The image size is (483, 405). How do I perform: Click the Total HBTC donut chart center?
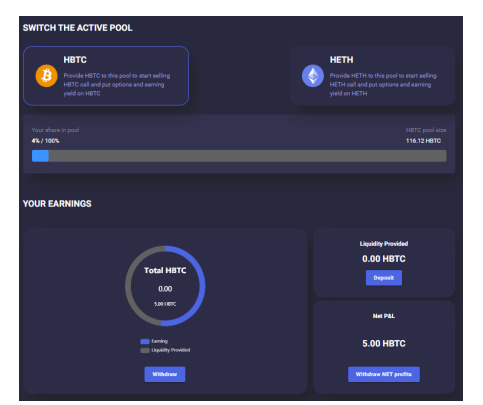(165, 286)
